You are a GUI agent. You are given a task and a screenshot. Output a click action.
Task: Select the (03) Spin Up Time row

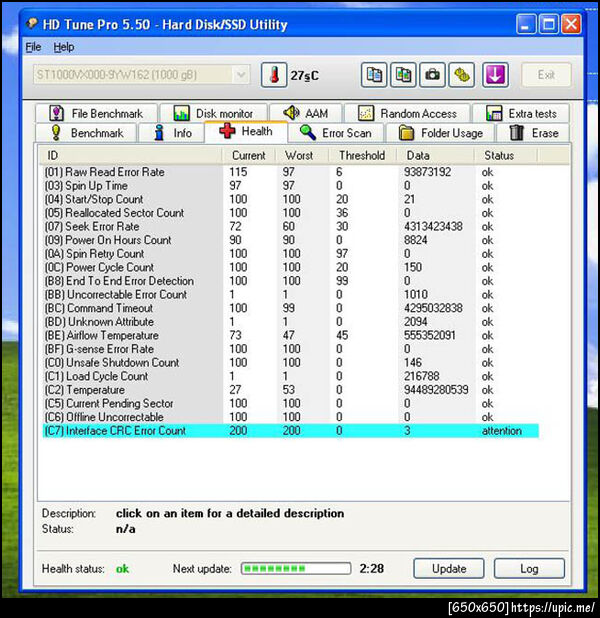point(291,186)
